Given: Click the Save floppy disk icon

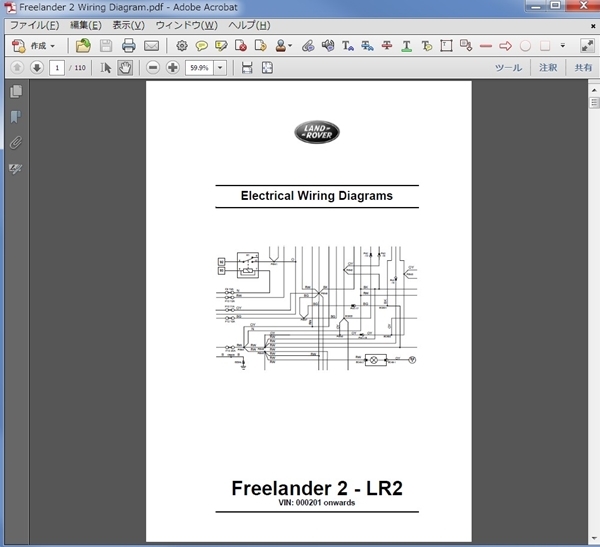Looking at the screenshot, I should [106, 46].
